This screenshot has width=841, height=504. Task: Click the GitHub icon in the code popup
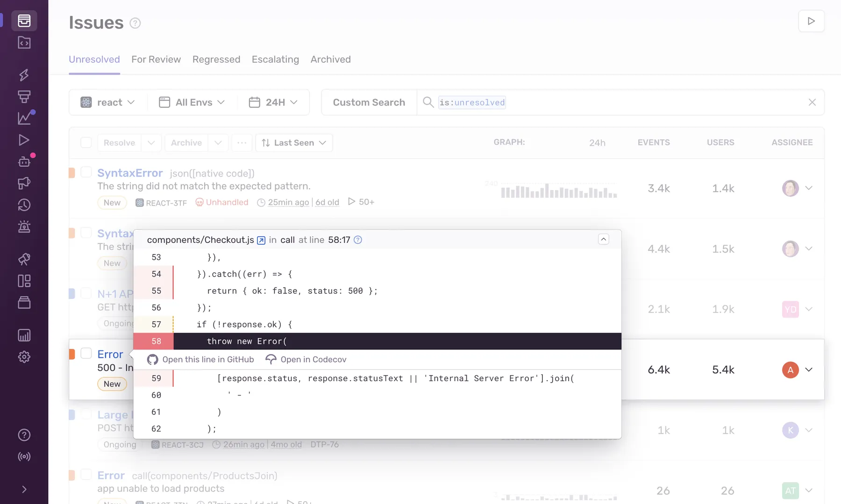point(152,359)
